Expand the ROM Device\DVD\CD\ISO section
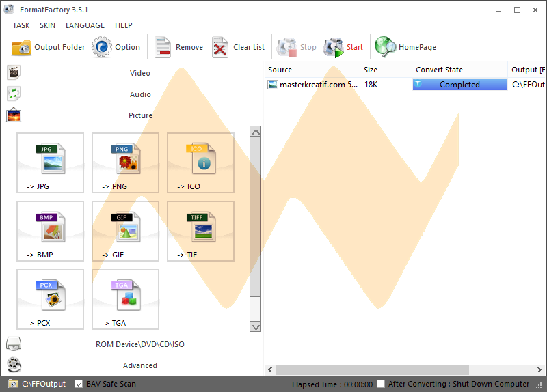547x392 pixels. (139, 344)
